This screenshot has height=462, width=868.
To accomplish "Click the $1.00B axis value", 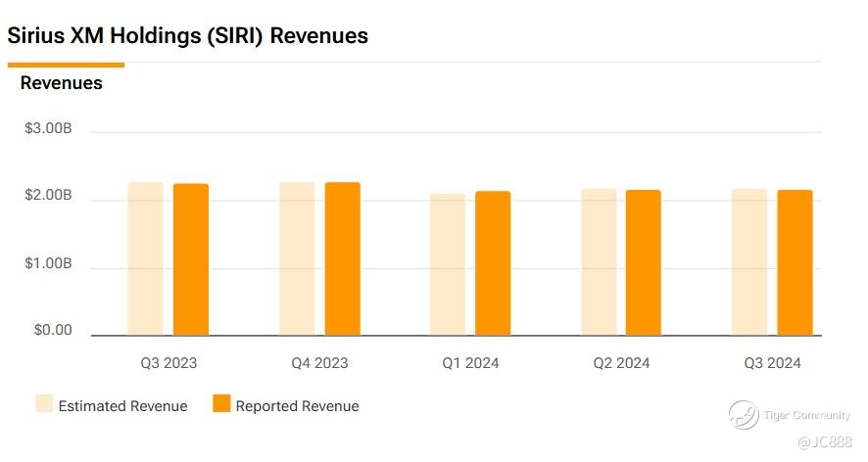I will (x=48, y=263).
